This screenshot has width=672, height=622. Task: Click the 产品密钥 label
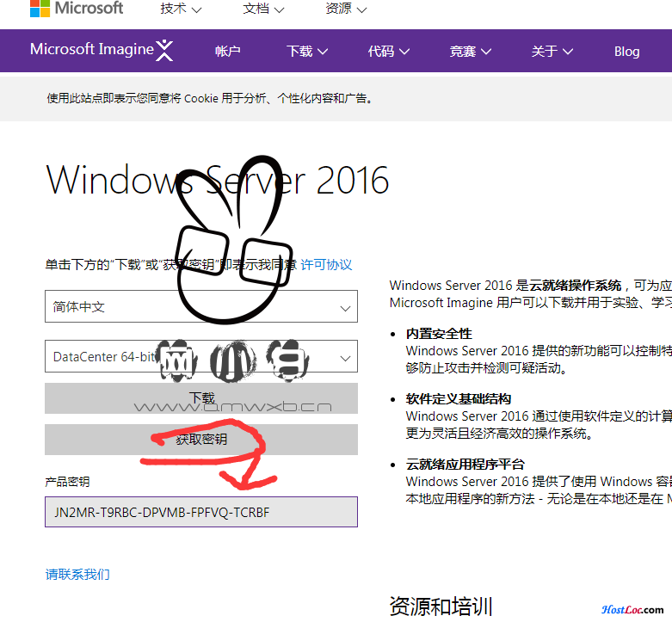67,482
